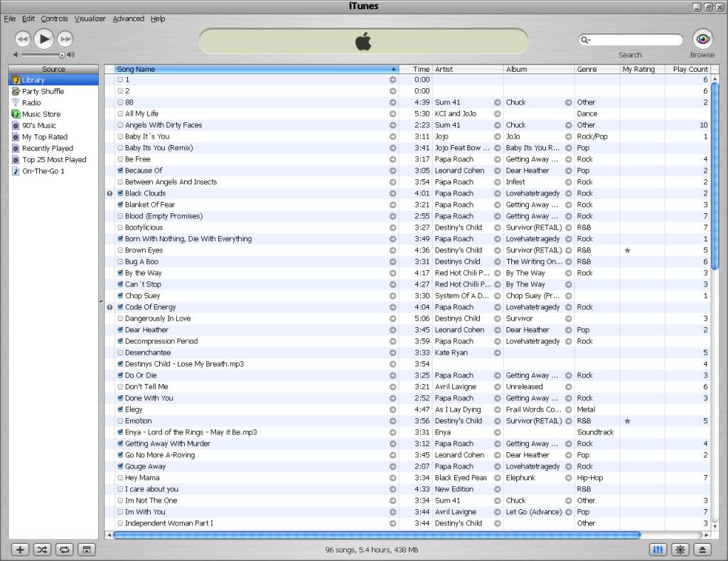
Task: Check the box for Bootylicious
Action: (x=120, y=228)
